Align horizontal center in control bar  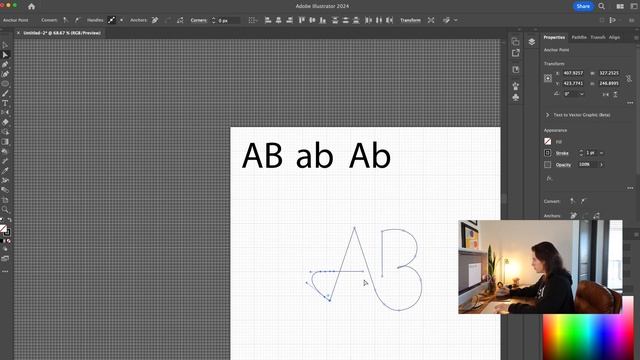click(278, 20)
